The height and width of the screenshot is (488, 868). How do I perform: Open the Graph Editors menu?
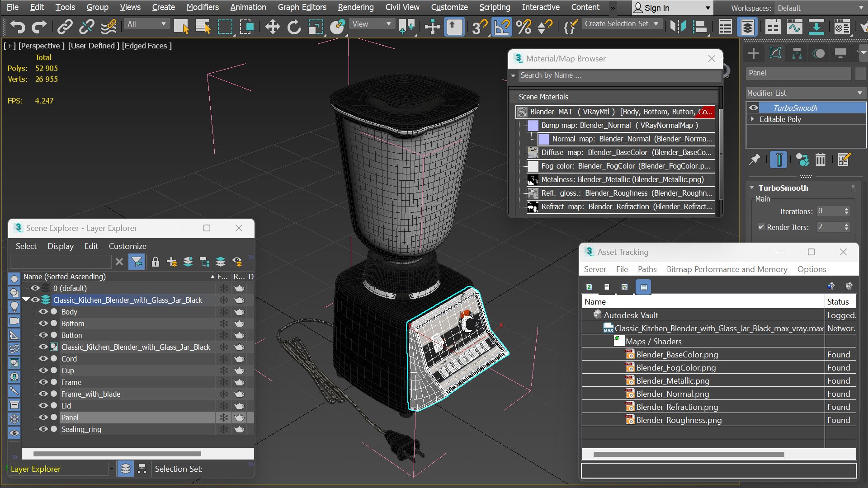[302, 7]
